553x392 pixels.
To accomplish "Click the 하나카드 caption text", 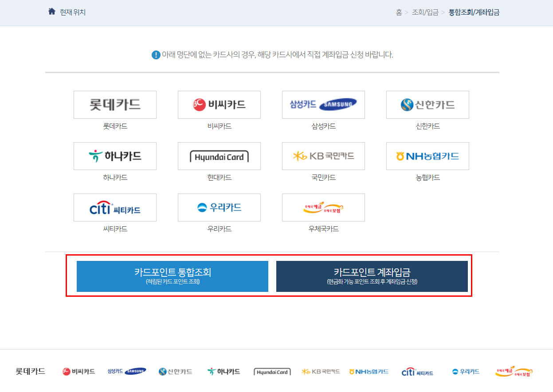I will pos(115,178).
